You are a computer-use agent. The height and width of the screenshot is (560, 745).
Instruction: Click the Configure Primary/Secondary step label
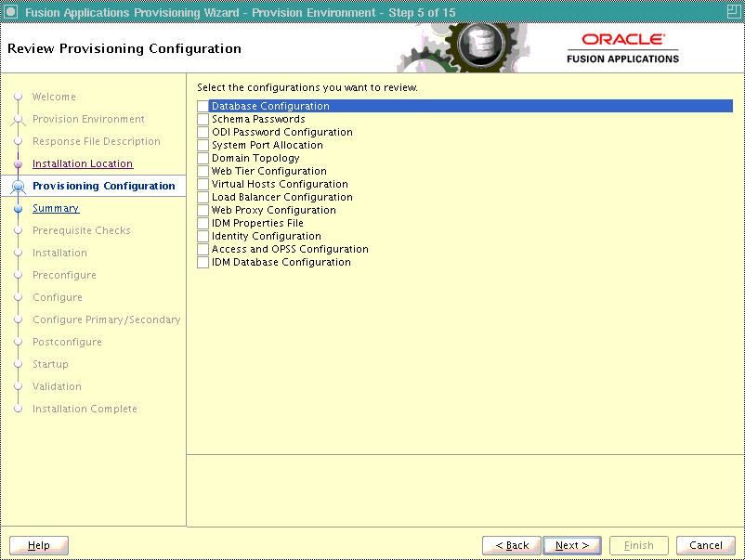click(107, 319)
